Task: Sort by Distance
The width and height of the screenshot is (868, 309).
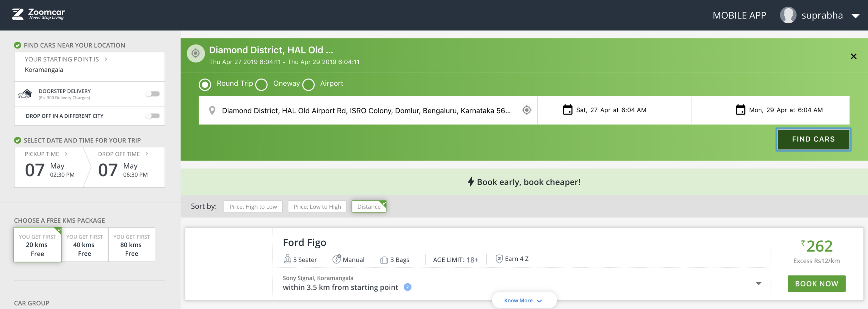Action: point(369,207)
